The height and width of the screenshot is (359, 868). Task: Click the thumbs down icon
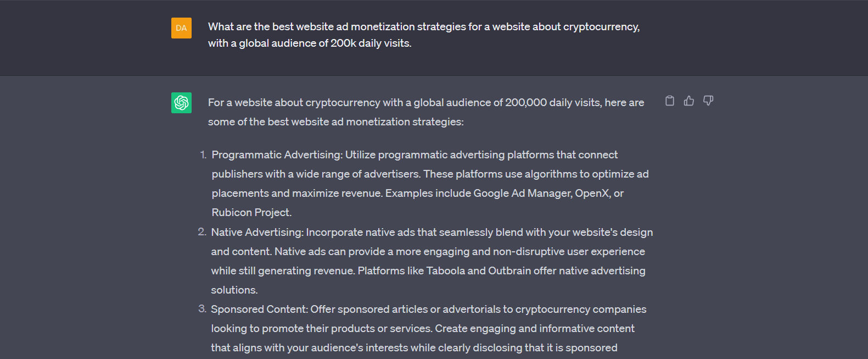point(708,101)
